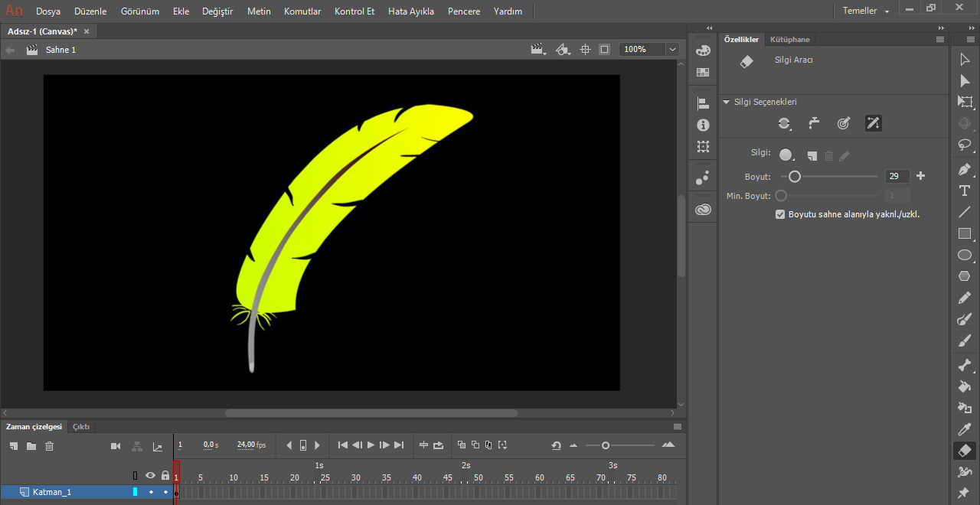Click the faucet eraser mode icon
The width and height of the screenshot is (980, 505).
coord(814,123)
